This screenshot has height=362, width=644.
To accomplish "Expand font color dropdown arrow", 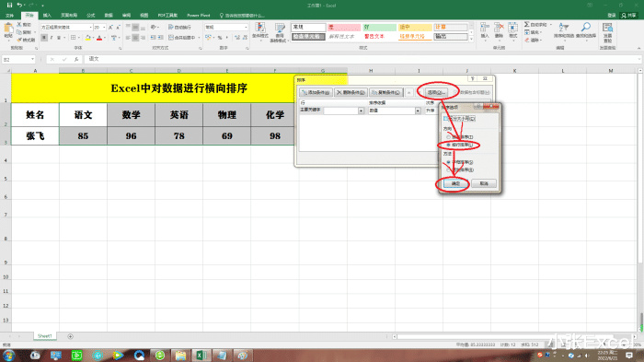I will [105, 38].
